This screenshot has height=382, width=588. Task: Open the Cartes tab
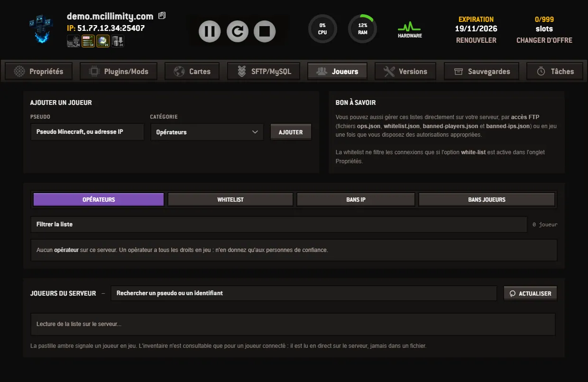[x=192, y=71]
